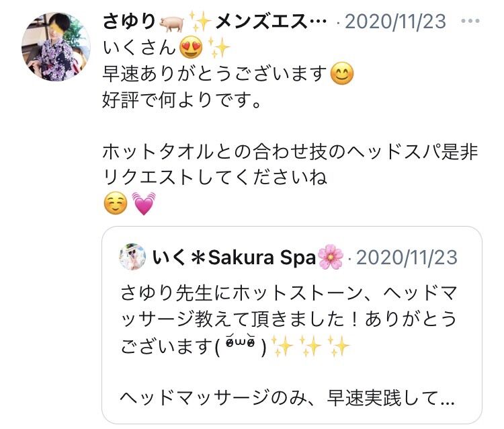Click the pig emoji in the name
Image resolution: width=504 pixels, height=429 pixels.
point(171,23)
